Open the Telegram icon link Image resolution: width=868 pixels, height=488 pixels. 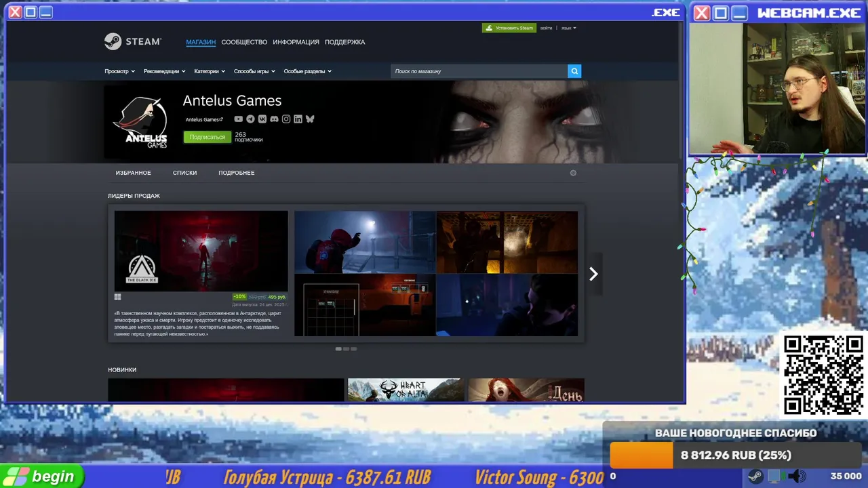(x=250, y=119)
